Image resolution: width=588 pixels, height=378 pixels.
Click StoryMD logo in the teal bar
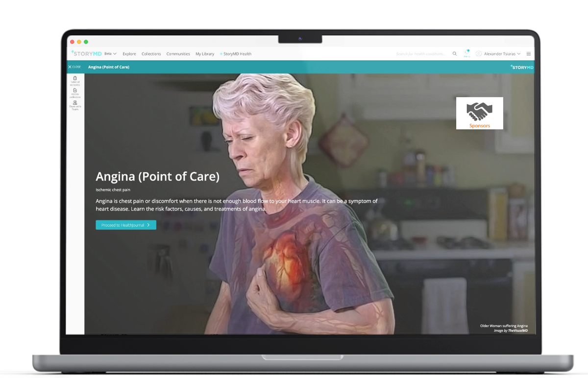pyautogui.click(x=522, y=67)
